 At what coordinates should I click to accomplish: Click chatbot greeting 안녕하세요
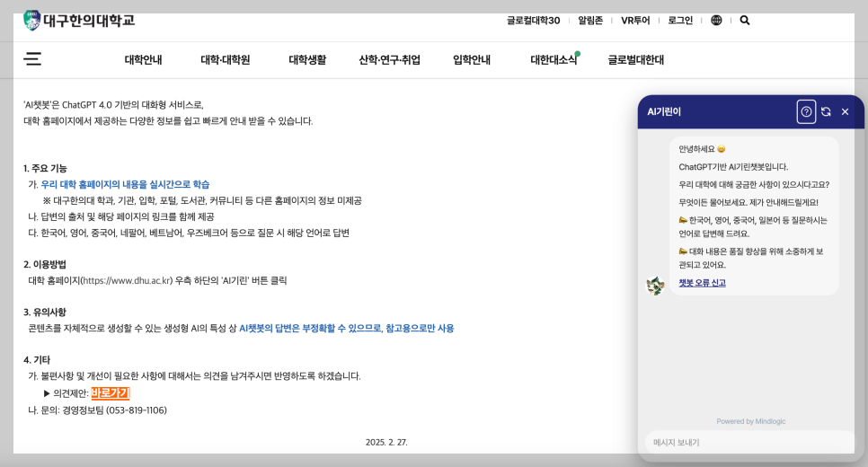click(696, 149)
